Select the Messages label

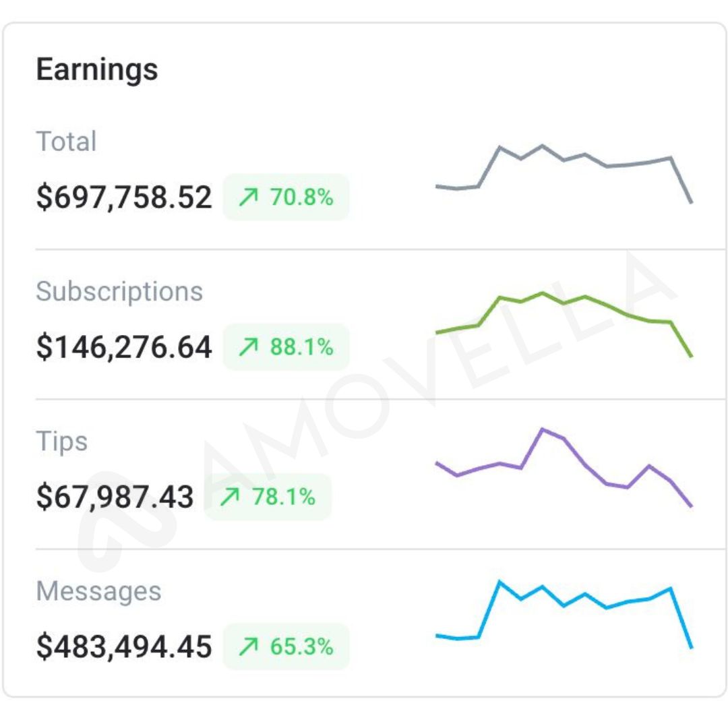pos(98,591)
